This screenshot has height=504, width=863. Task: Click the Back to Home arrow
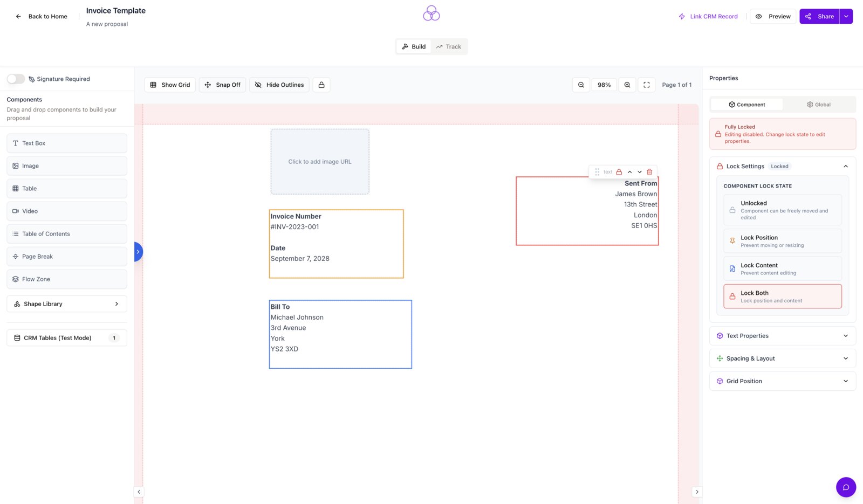(18, 17)
